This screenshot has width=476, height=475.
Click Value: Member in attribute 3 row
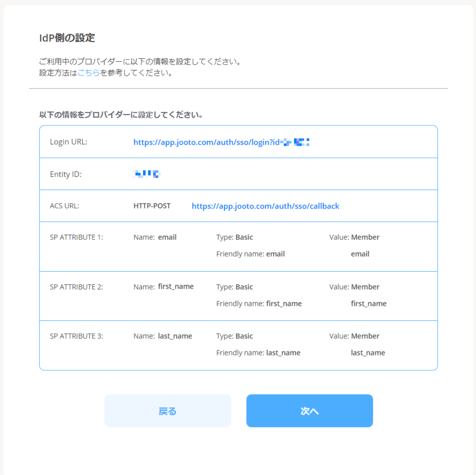(x=354, y=336)
